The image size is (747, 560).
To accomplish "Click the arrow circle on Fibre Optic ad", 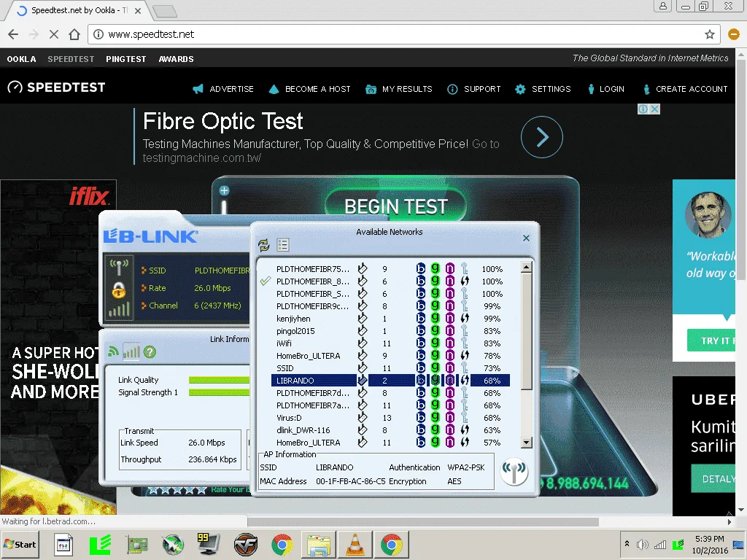I will pos(542,137).
